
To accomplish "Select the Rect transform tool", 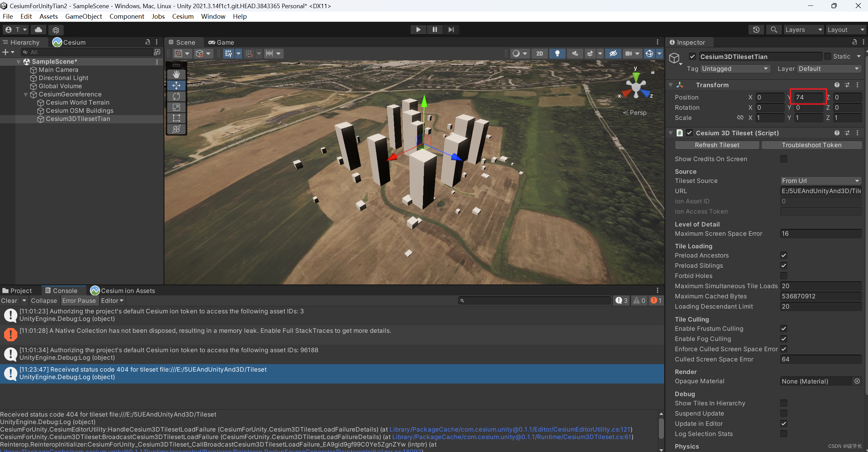I will click(176, 118).
